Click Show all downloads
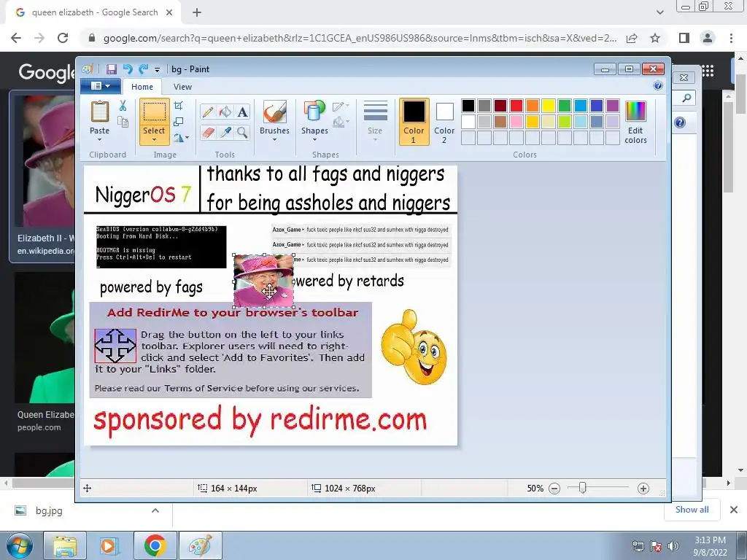 pyautogui.click(x=692, y=510)
